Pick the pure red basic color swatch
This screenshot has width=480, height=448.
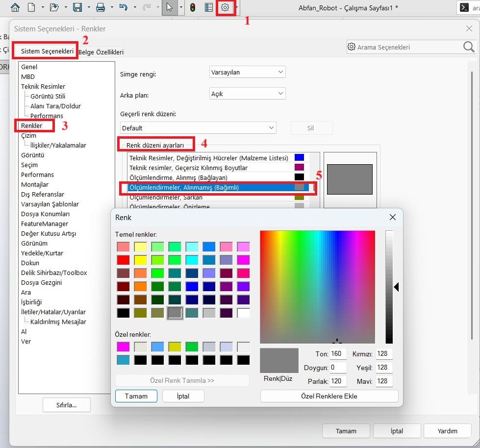[123, 260]
